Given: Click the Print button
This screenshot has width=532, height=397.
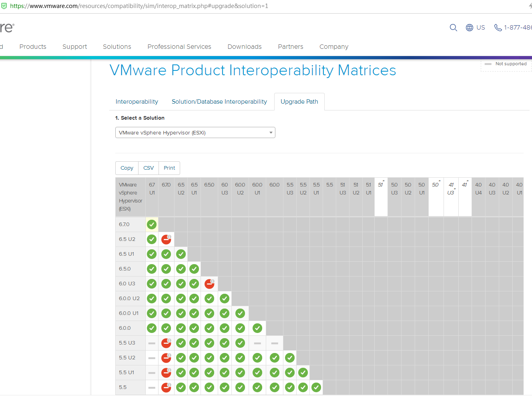Looking at the screenshot, I should click(x=169, y=168).
